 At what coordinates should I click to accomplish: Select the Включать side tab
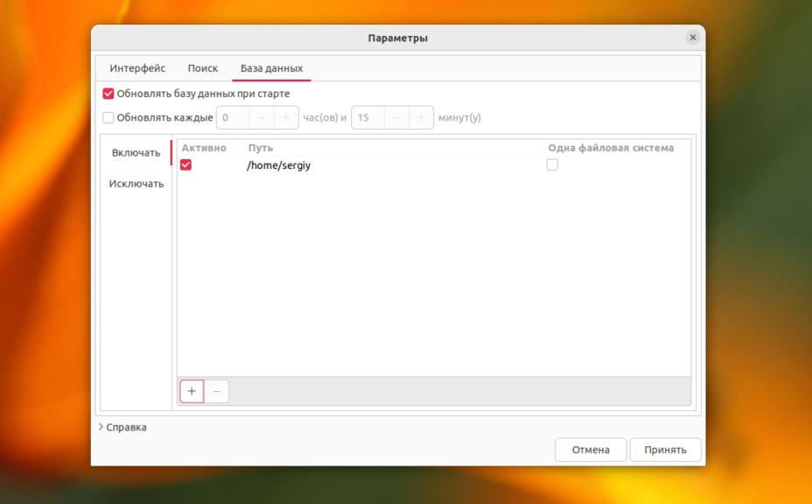tap(136, 153)
